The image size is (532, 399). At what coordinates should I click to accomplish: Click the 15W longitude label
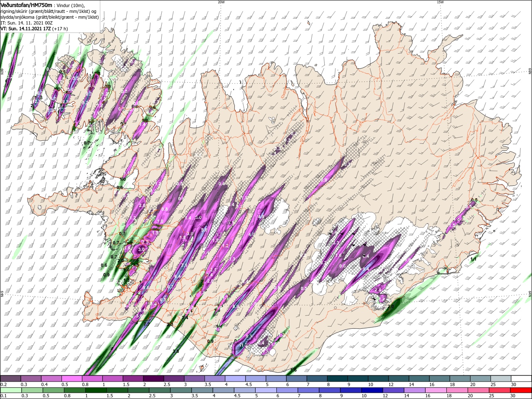coord(440,2)
